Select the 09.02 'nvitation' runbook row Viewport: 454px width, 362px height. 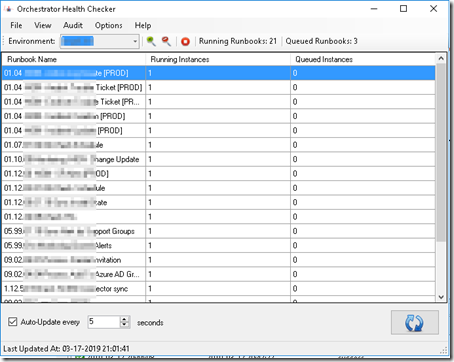pyautogui.click(x=219, y=260)
